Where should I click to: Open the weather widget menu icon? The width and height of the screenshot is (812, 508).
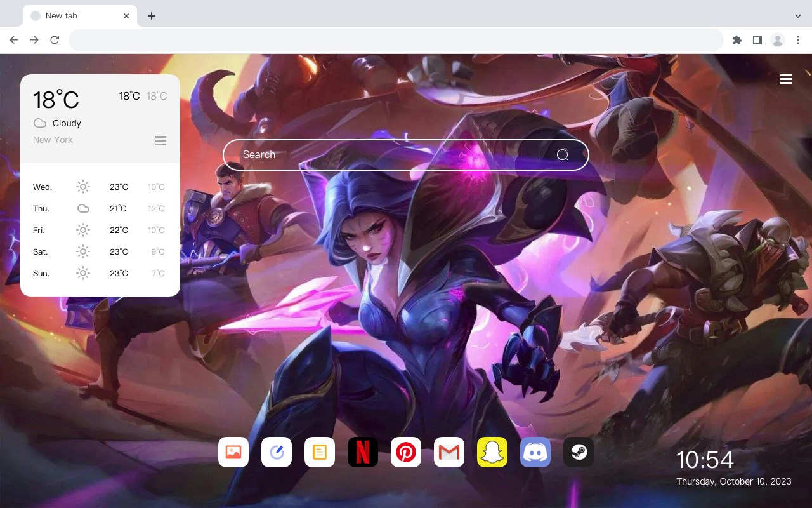coord(160,140)
